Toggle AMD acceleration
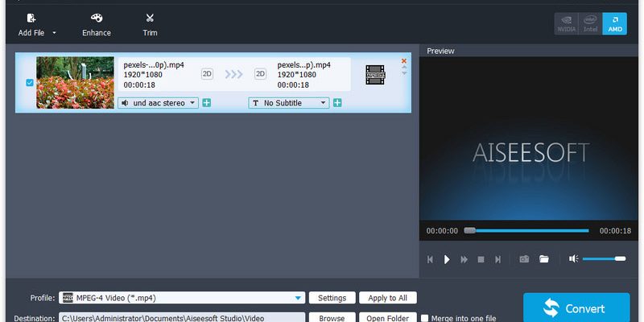This screenshot has height=322, width=644. coord(615,23)
